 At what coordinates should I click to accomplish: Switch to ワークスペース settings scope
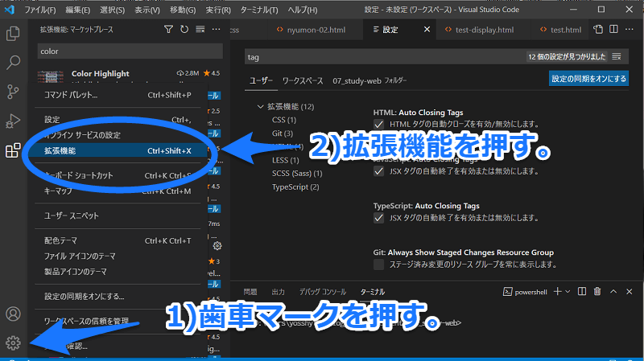pos(302,81)
